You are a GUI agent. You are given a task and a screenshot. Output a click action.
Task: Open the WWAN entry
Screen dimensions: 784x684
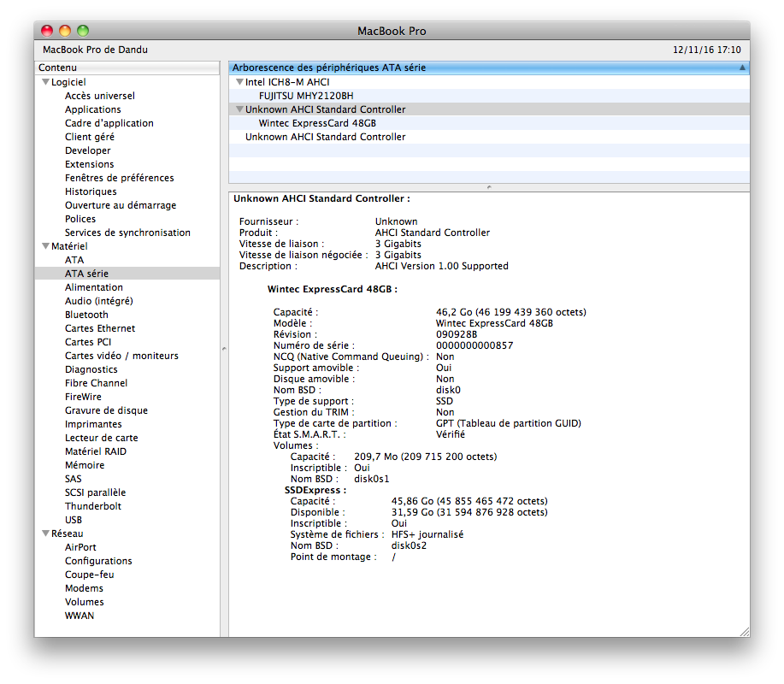pos(80,616)
